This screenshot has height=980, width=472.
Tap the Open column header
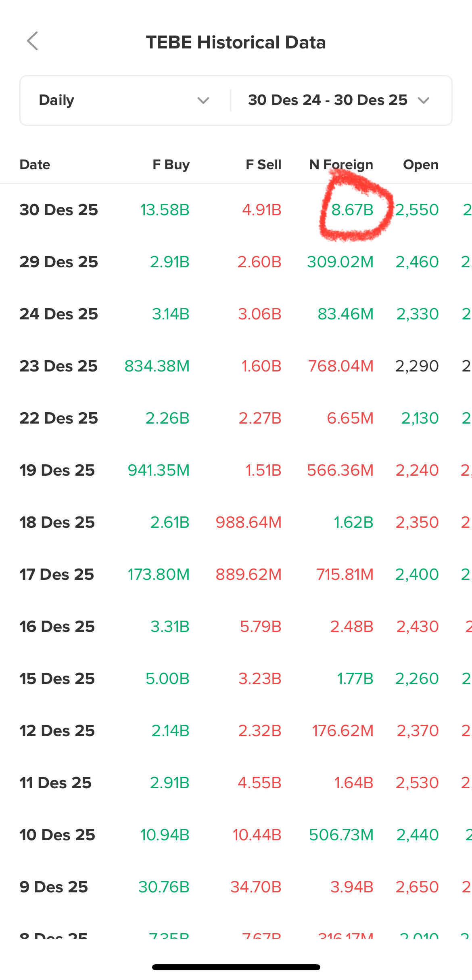(x=420, y=165)
